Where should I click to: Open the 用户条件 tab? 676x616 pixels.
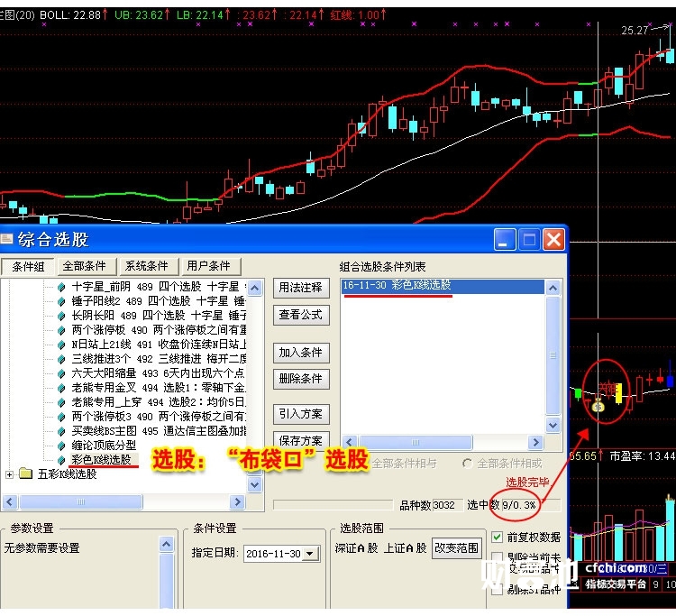click(209, 266)
